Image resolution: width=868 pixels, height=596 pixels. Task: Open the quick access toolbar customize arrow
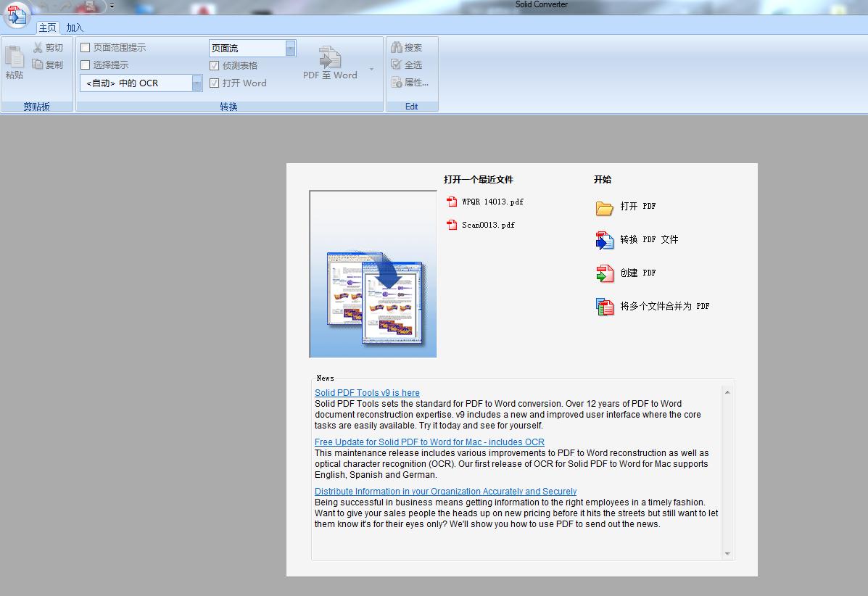click(112, 6)
